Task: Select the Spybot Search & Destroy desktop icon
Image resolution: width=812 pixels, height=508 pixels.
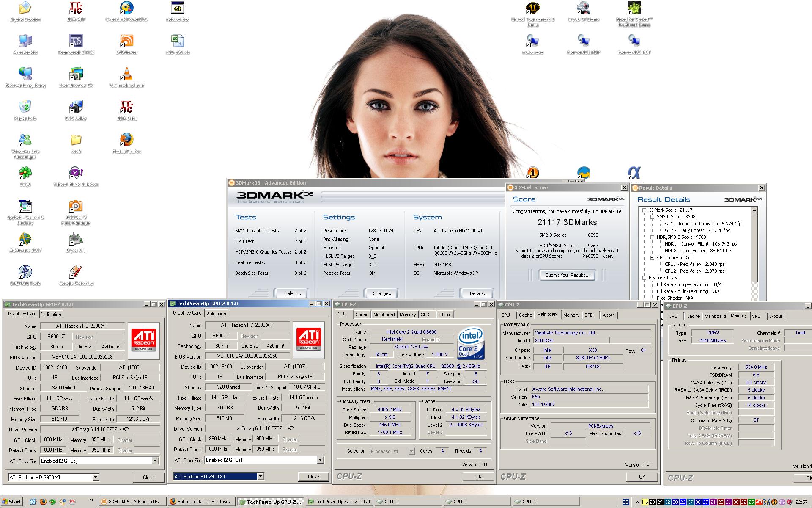Action: [x=25, y=212]
